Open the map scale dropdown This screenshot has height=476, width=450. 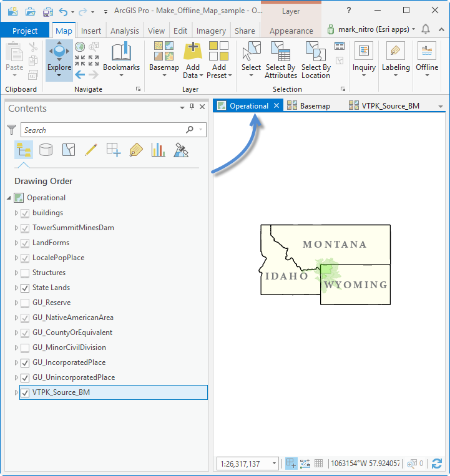[274, 464]
